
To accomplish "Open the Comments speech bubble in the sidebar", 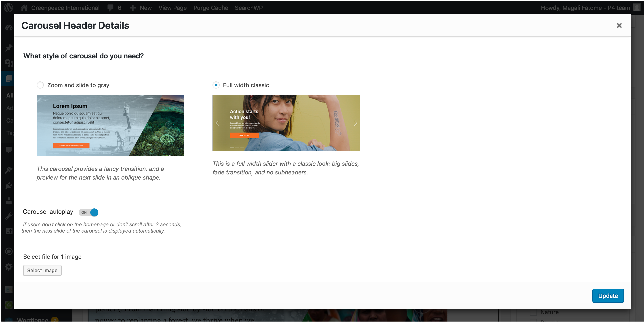I will point(9,150).
